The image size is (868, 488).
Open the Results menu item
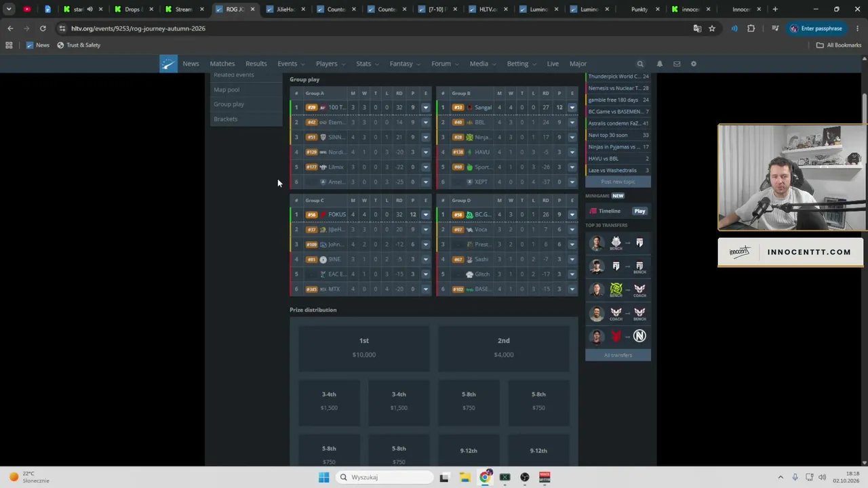click(256, 64)
